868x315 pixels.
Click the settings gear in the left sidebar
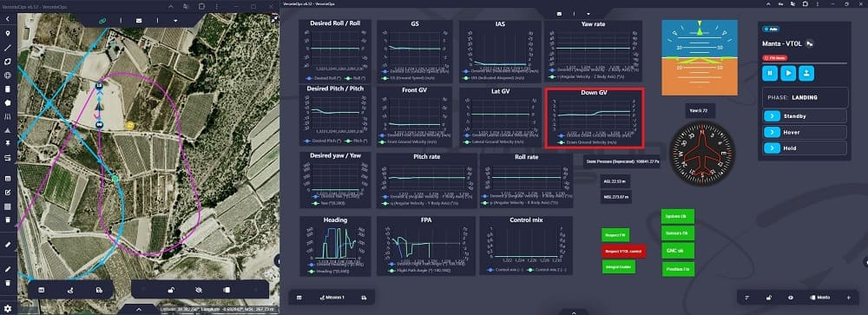[8, 308]
